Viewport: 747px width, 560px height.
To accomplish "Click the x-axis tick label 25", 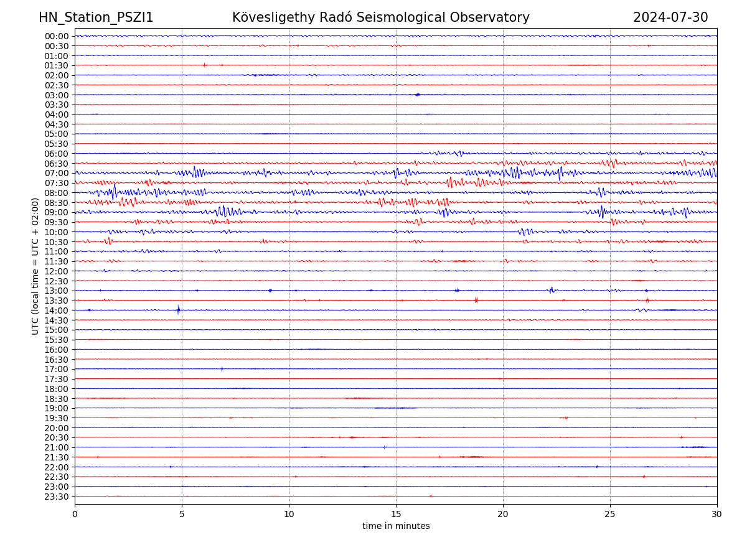I will point(610,515).
